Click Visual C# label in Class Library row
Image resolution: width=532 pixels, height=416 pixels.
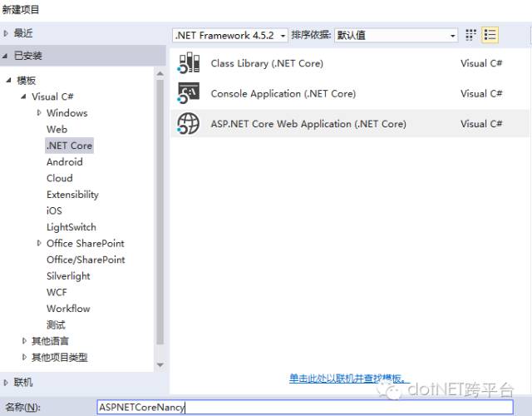(x=481, y=63)
